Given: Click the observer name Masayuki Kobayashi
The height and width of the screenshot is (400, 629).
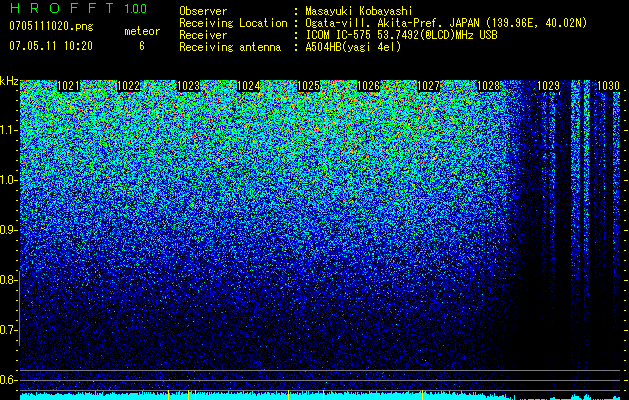Looking at the screenshot, I should (358, 11).
